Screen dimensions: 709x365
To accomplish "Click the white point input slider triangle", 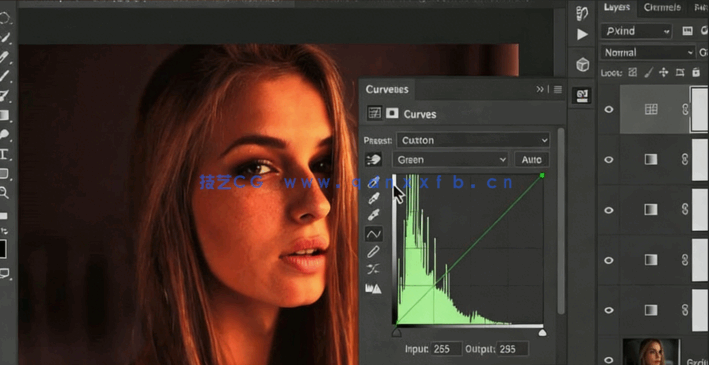I will pos(542,333).
